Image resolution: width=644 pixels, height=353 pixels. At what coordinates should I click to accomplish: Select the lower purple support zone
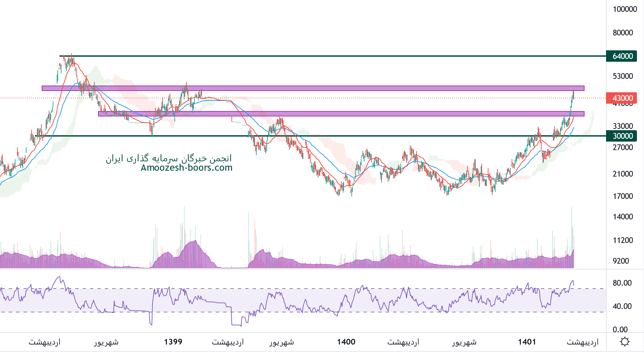[x=341, y=114]
